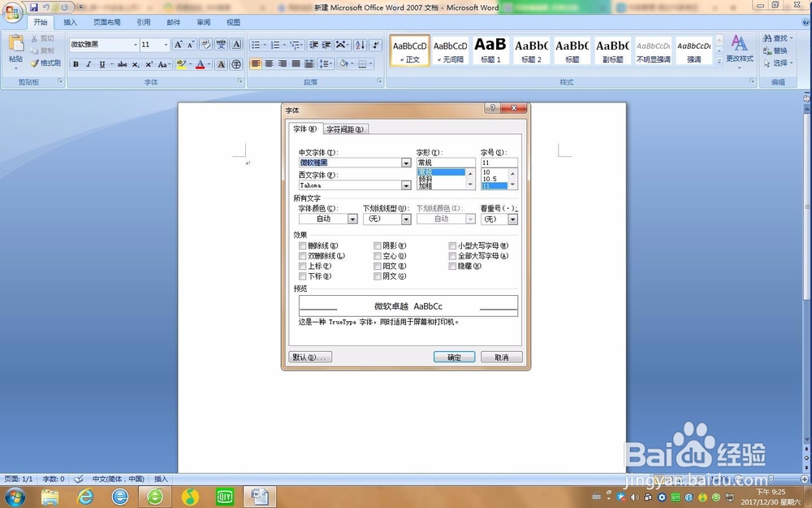Click the red font color swatch on the ribbon
This screenshot has width=812, height=508.
(201, 64)
